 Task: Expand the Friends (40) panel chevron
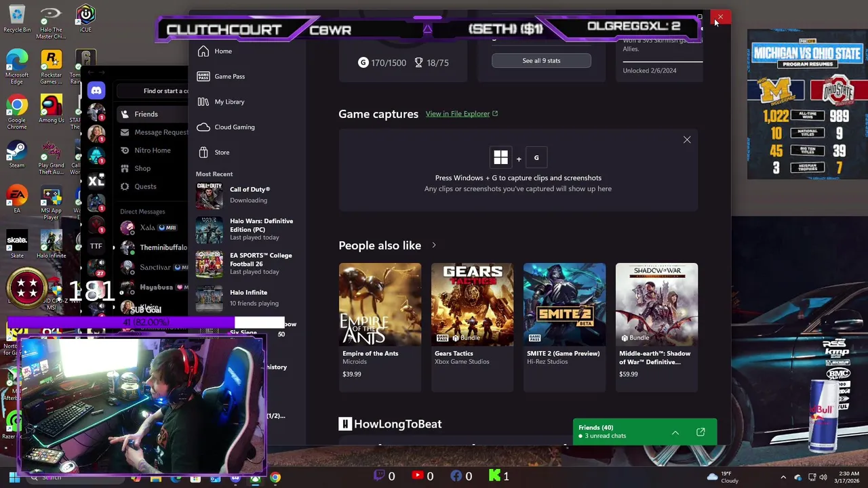(675, 432)
